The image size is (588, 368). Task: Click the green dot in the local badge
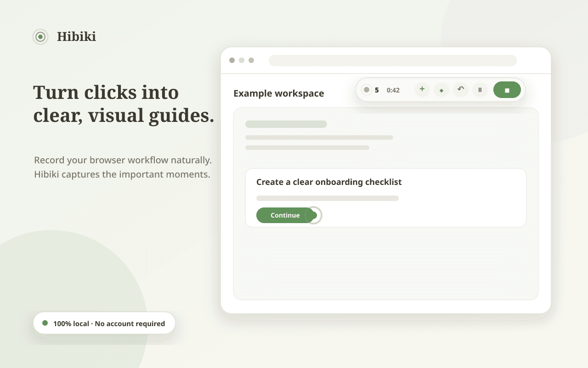(45, 323)
